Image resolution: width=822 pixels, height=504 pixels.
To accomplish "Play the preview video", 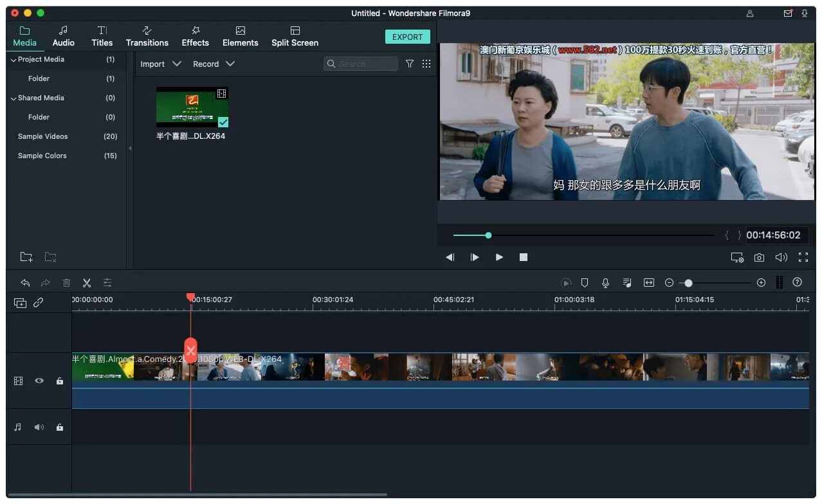I will point(499,257).
